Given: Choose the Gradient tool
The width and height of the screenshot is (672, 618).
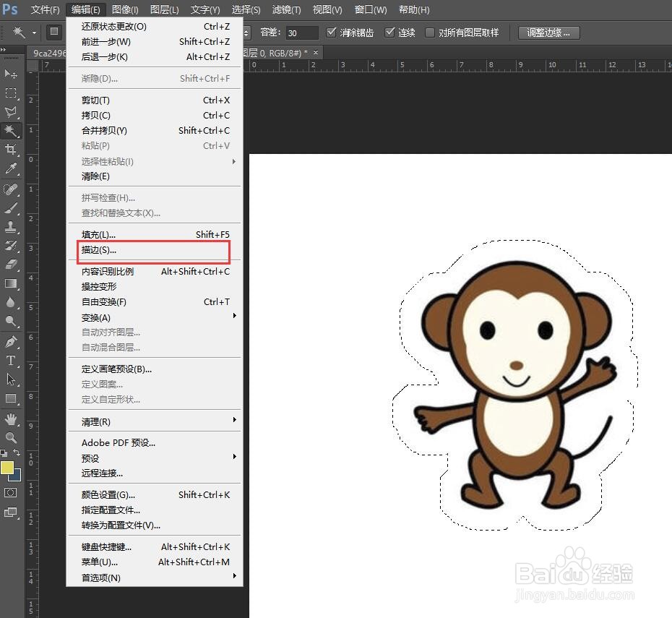Looking at the screenshot, I should [10, 283].
